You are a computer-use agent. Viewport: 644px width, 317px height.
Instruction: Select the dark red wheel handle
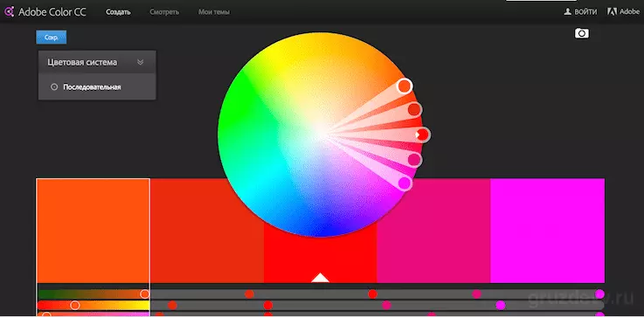(414, 110)
